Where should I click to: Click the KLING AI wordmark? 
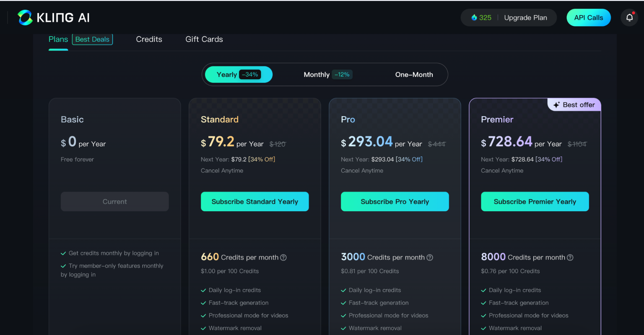(63, 17)
